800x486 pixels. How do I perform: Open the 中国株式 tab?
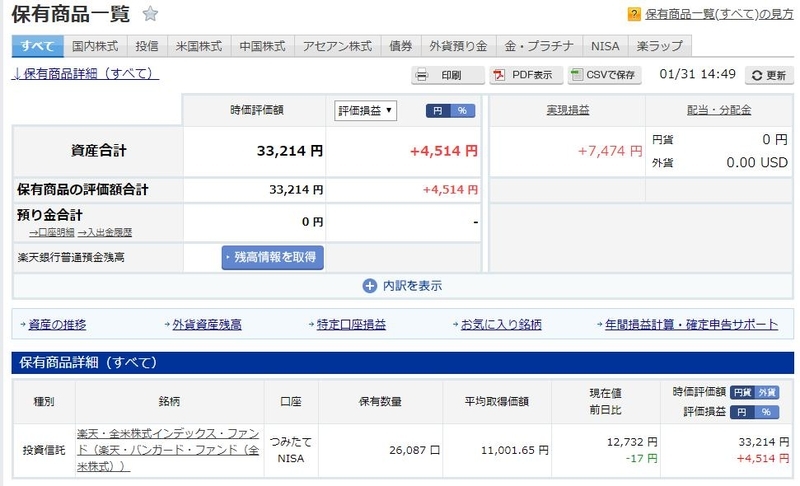pos(262,46)
